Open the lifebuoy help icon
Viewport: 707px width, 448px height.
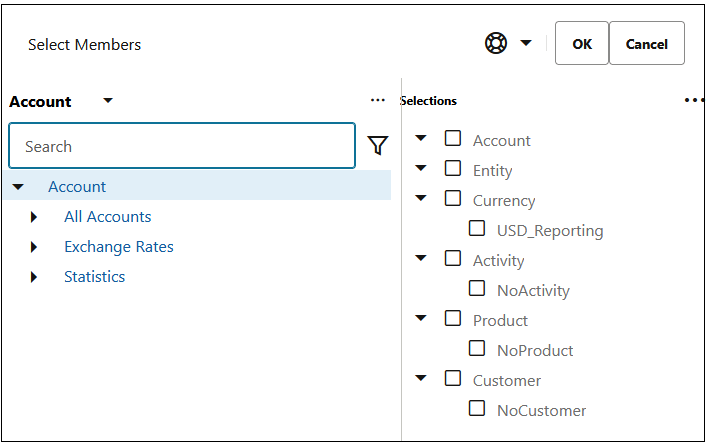[x=496, y=43]
